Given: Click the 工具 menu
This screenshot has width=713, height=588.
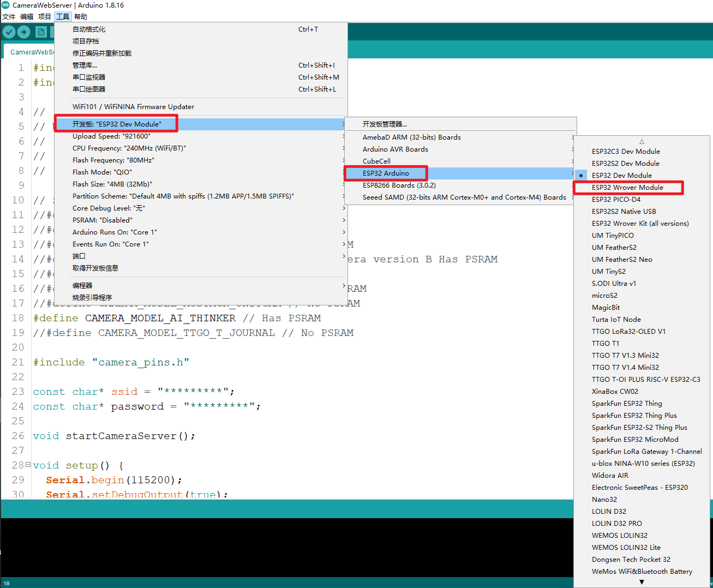Looking at the screenshot, I should tap(63, 16).
